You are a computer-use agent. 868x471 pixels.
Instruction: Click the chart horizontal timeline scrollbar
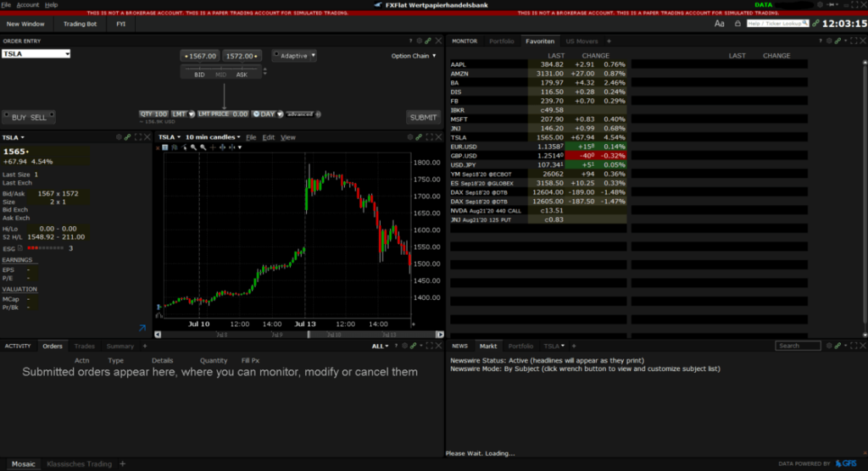298,335
